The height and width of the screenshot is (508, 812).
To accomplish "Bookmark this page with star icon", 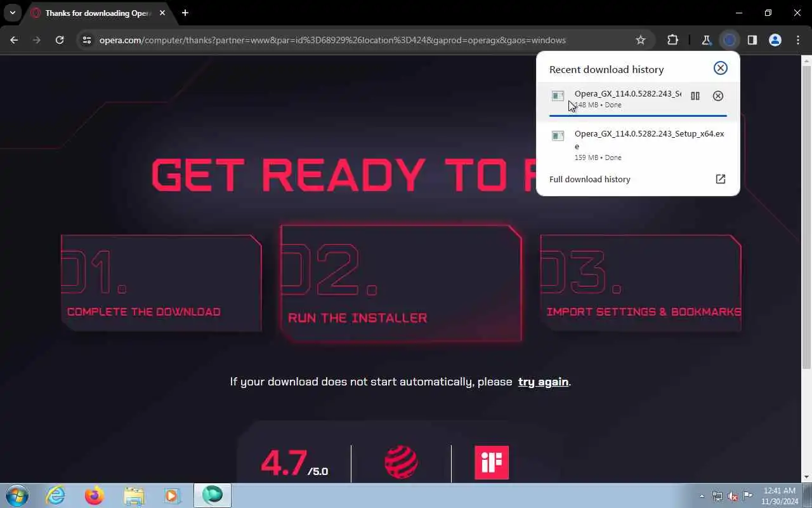I will 641,40.
